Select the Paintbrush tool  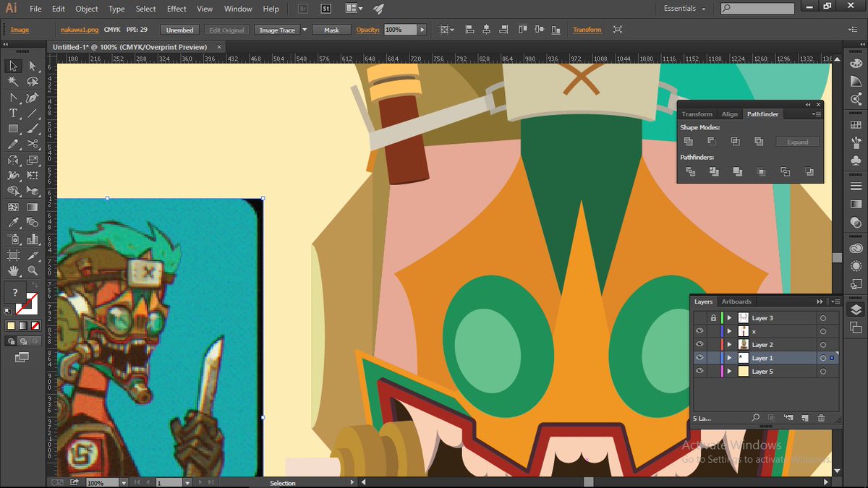coord(33,129)
